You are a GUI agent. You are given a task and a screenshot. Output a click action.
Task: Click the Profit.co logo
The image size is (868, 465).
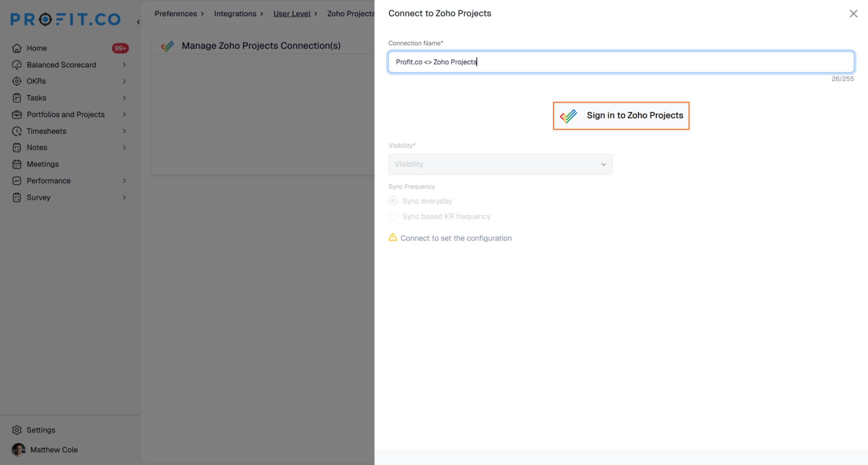point(65,19)
